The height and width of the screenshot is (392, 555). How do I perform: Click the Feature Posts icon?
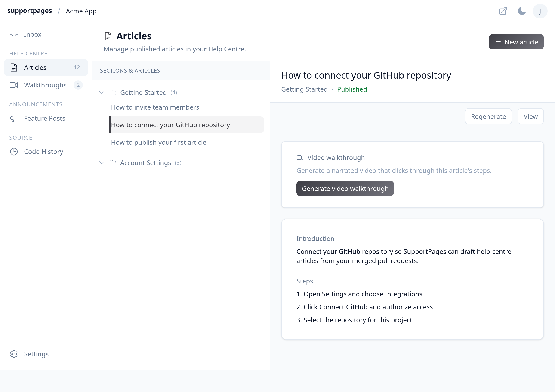12,119
